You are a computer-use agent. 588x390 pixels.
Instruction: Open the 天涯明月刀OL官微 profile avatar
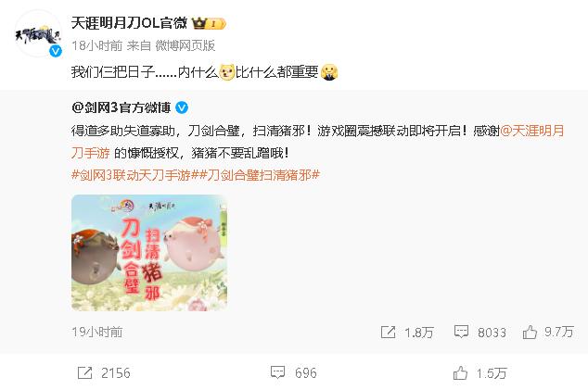(38, 33)
